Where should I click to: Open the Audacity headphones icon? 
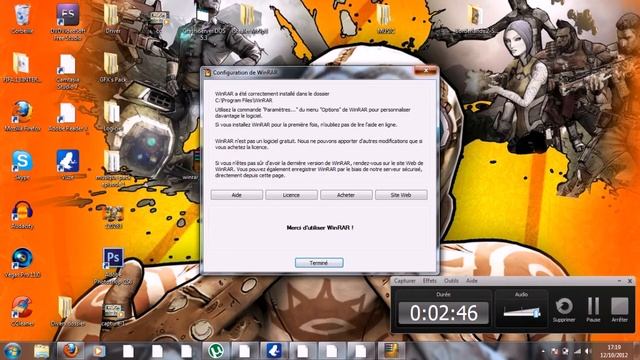click(x=22, y=214)
